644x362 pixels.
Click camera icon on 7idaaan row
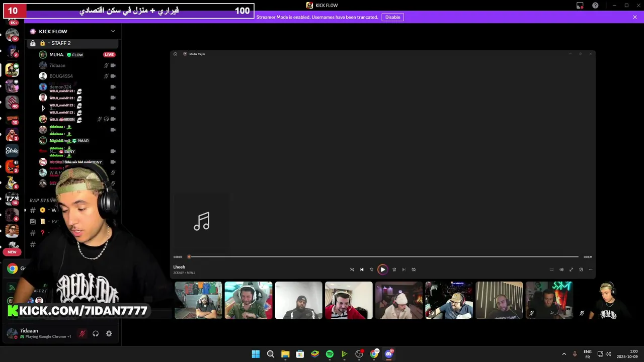point(113,65)
